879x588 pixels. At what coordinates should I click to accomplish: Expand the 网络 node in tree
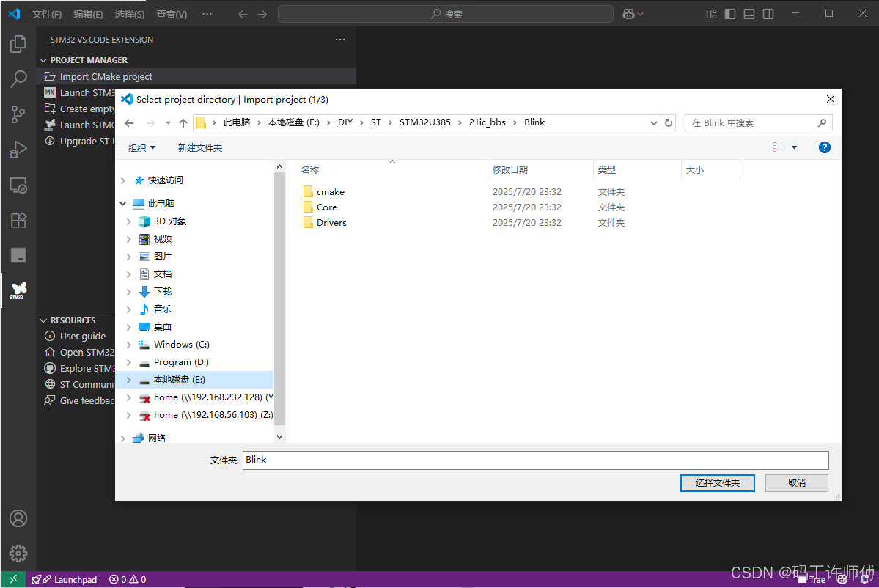(x=122, y=438)
